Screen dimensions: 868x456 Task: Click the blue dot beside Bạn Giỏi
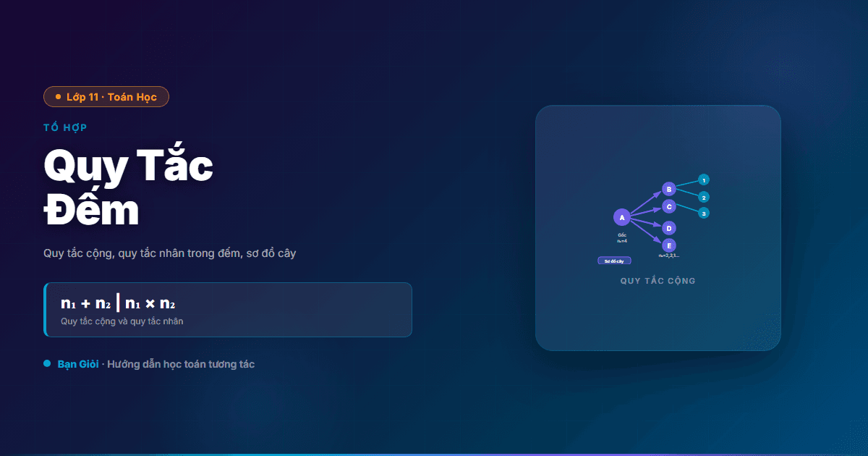coord(47,363)
